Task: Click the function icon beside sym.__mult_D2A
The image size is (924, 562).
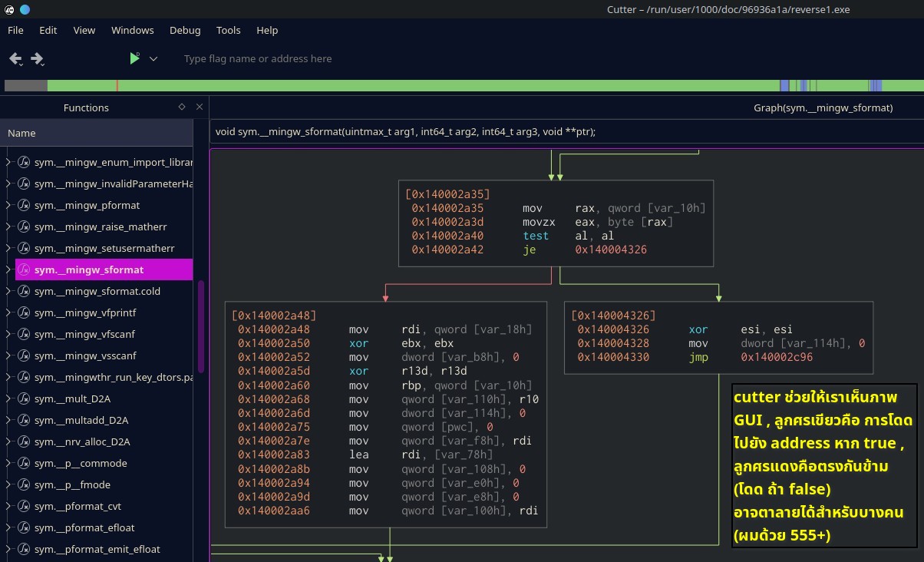Action: point(24,399)
